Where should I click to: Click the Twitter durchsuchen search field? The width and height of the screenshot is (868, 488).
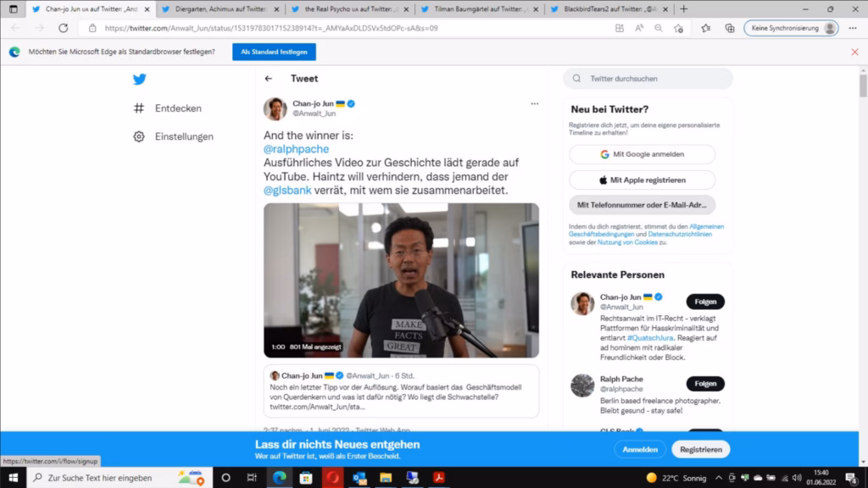click(x=648, y=79)
